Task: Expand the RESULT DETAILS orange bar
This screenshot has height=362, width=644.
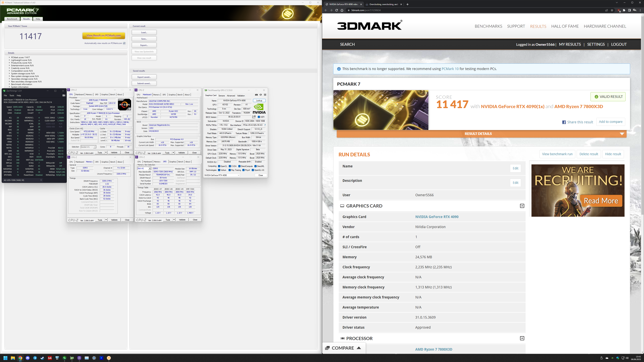Action: coord(481,134)
